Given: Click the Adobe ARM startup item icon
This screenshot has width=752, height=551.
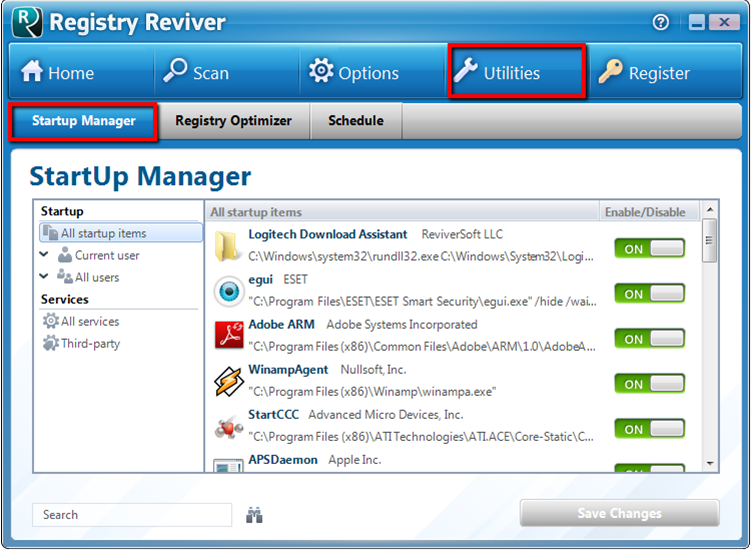Looking at the screenshot, I should coord(229,335).
